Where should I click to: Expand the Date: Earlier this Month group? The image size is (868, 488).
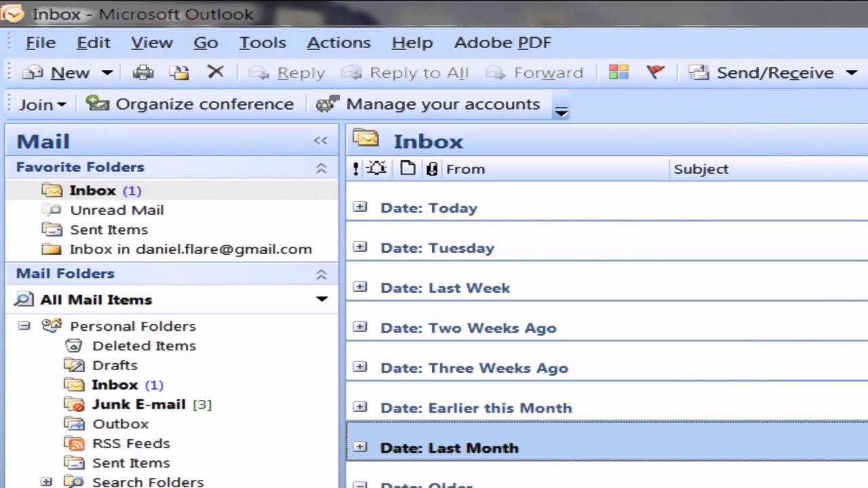tap(360, 407)
